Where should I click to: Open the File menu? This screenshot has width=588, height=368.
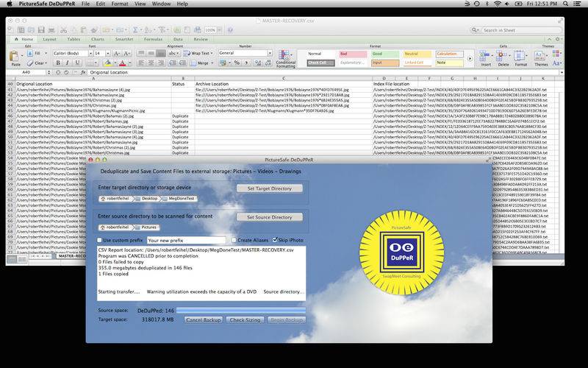tap(85, 4)
